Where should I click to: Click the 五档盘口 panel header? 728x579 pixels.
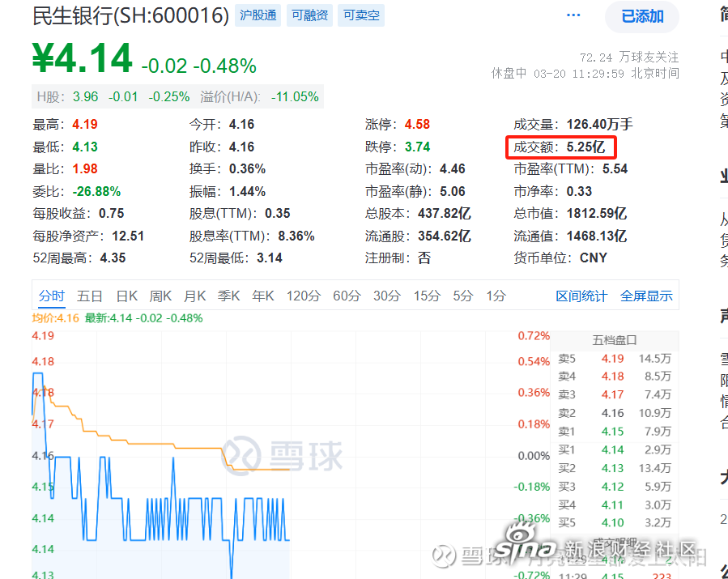tap(615, 340)
